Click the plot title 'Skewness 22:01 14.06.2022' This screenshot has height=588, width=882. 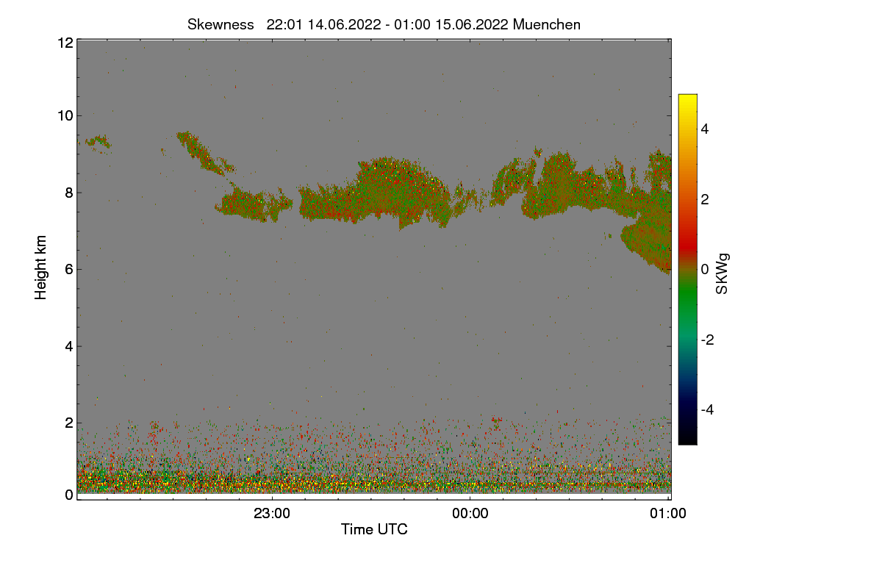tap(384, 24)
